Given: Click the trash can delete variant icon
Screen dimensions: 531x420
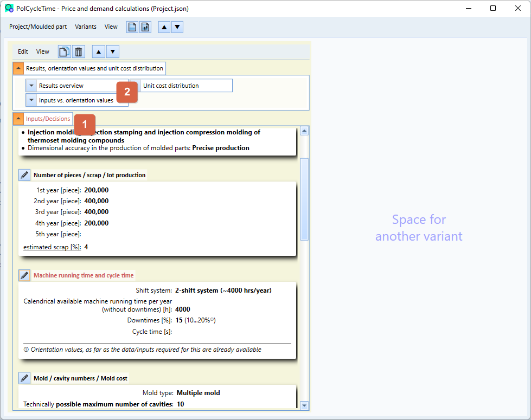Looking at the screenshot, I should click(79, 52).
